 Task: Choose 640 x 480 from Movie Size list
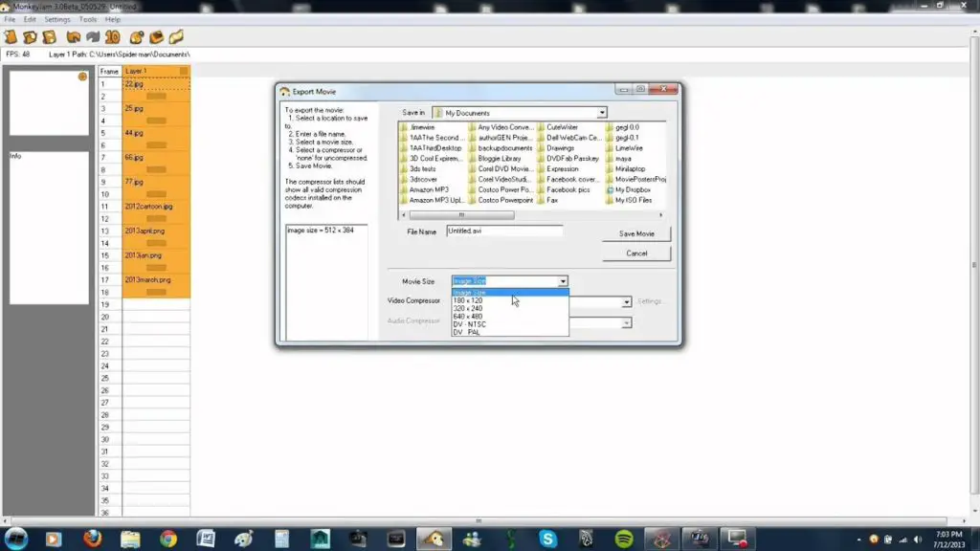[467, 317]
